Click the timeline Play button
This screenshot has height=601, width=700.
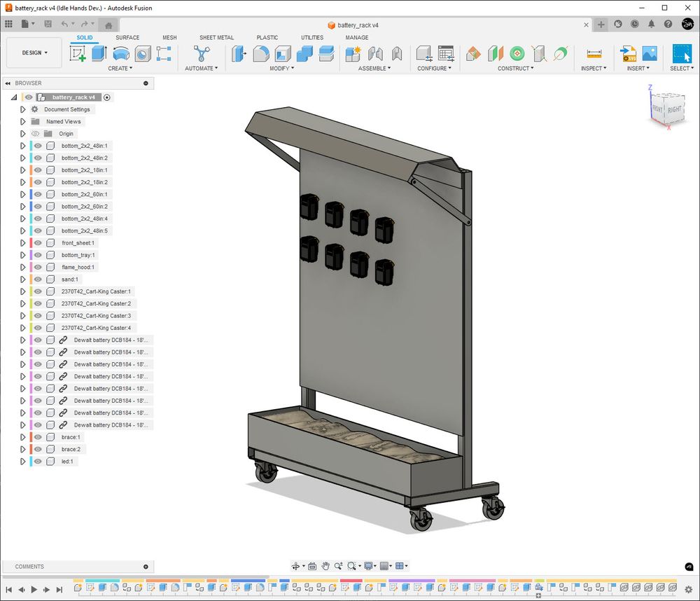[34, 590]
